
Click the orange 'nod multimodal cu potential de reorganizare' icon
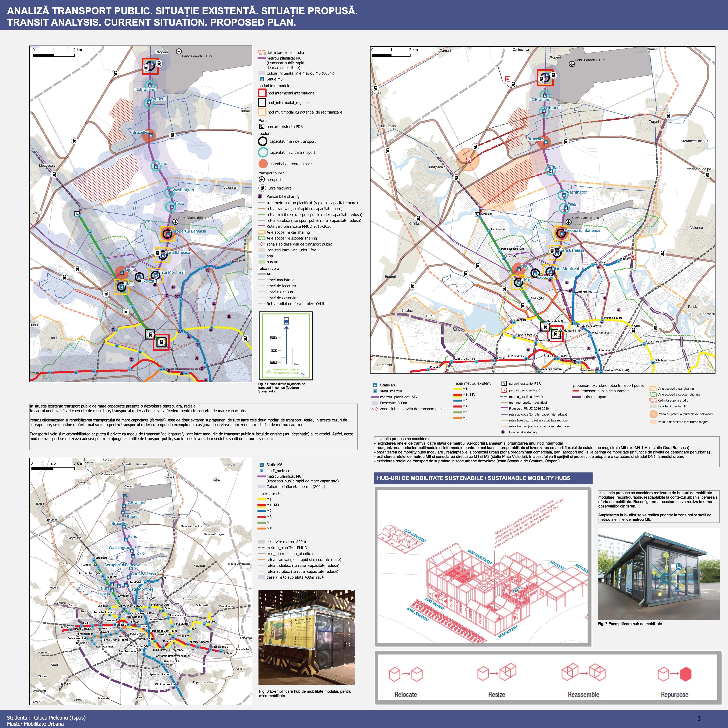[262, 112]
